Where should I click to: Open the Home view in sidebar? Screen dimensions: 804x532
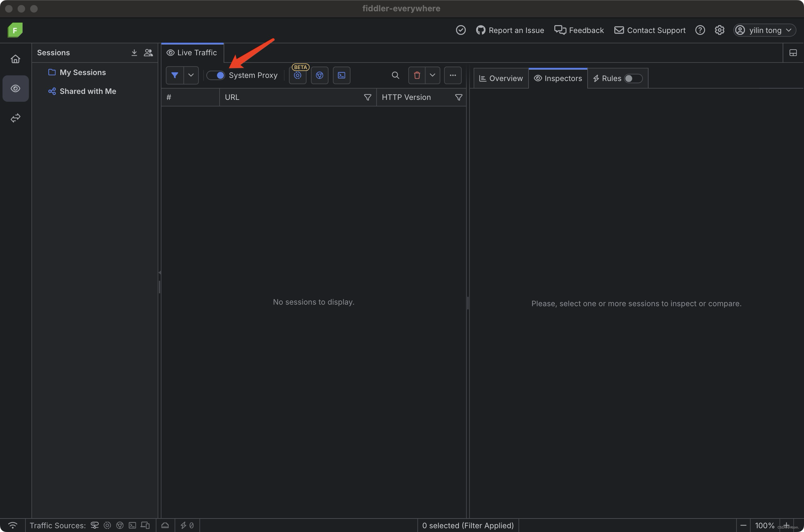pyautogui.click(x=15, y=59)
